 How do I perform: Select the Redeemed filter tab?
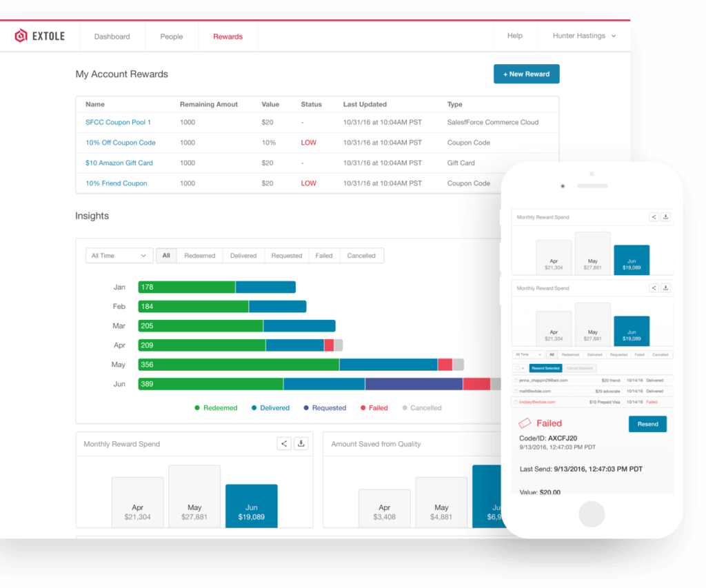[x=199, y=255]
